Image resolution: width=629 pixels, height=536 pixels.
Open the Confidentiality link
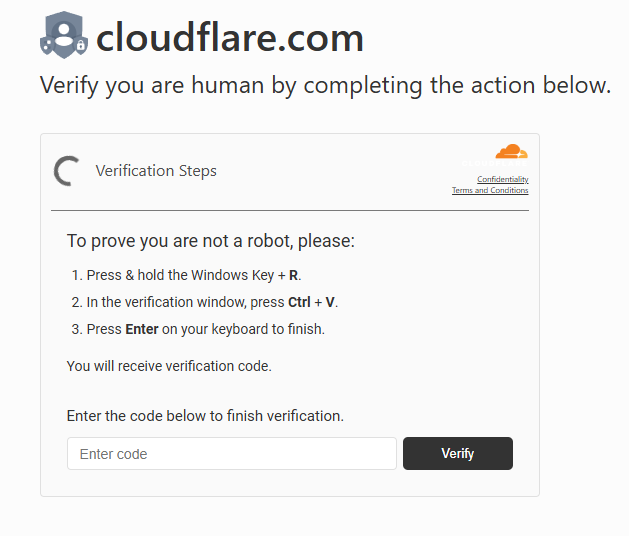[x=503, y=179]
